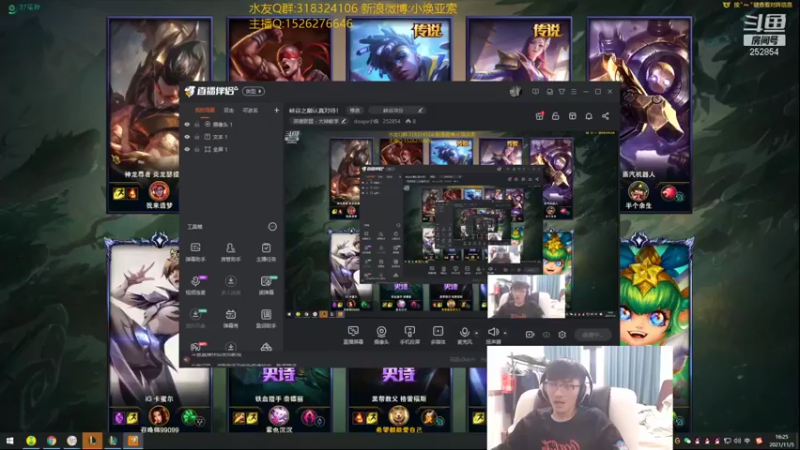Open the 房管助手 tool
800x450 pixels.
click(x=231, y=252)
